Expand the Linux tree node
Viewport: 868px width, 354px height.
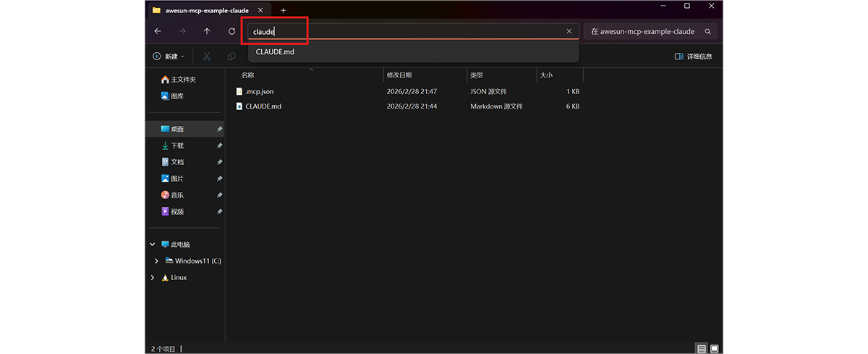(153, 277)
